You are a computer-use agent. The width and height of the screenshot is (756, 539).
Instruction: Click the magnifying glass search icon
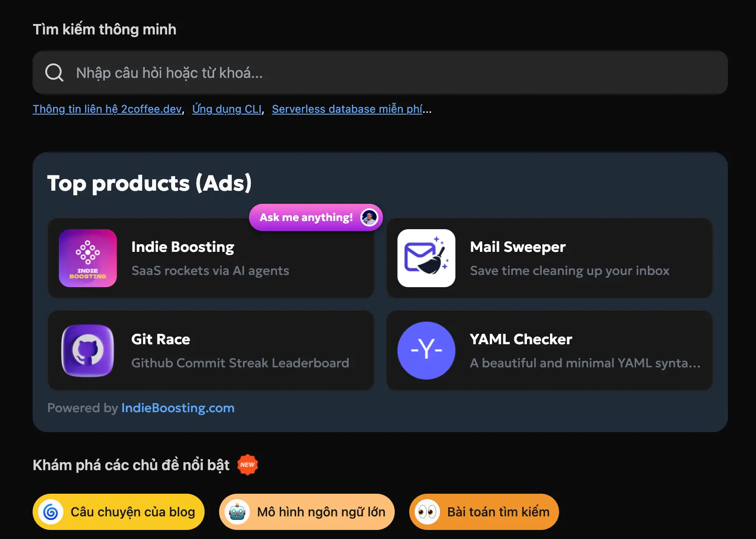[x=53, y=72]
